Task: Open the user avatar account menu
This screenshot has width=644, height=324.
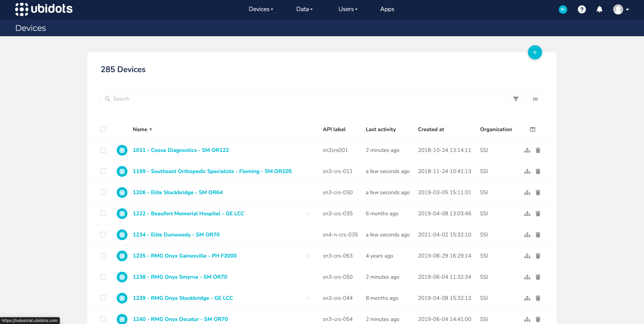Action: [x=621, y=9]
